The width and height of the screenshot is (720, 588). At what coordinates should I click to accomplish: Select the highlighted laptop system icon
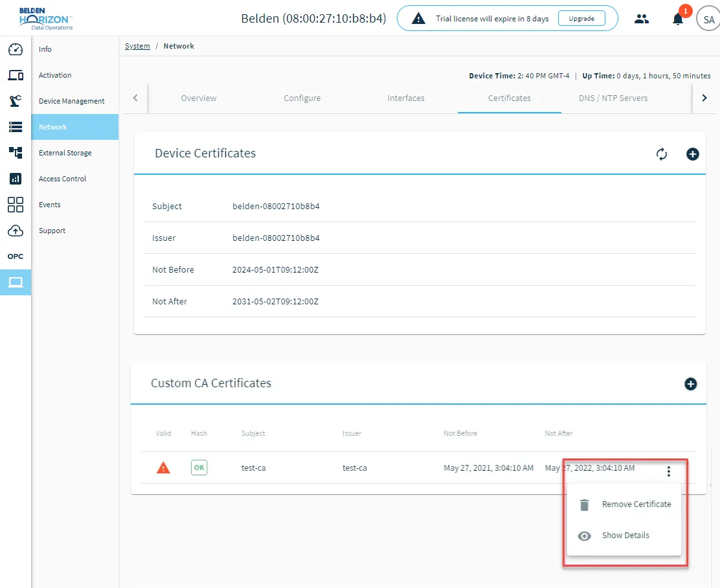(16, 282)
